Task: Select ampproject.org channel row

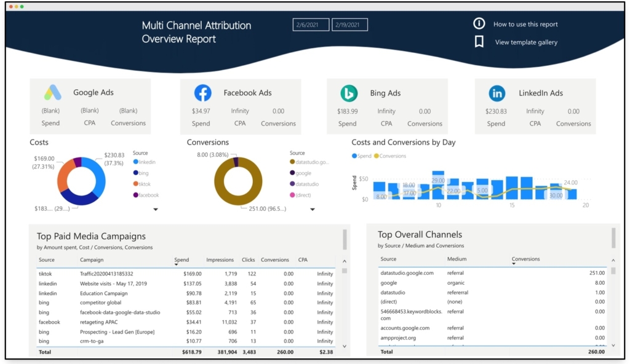Action: (x=492, y=338)
